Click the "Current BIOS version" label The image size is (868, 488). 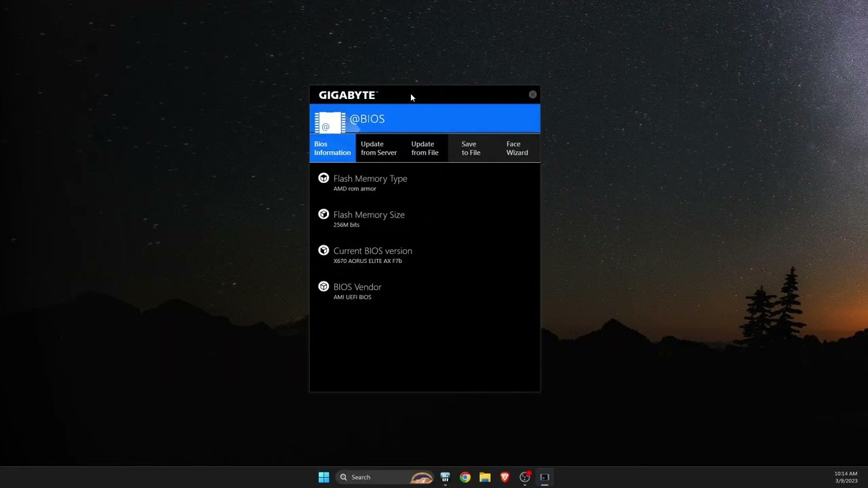pos(372,251)
